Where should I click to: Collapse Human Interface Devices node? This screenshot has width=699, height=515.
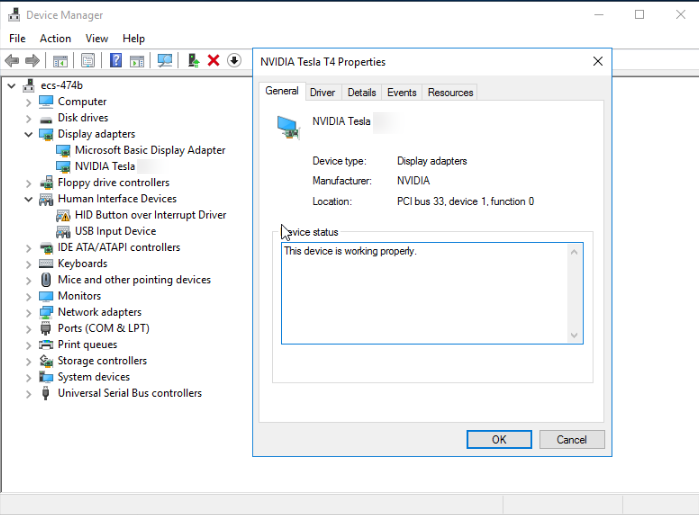(29, 199)
